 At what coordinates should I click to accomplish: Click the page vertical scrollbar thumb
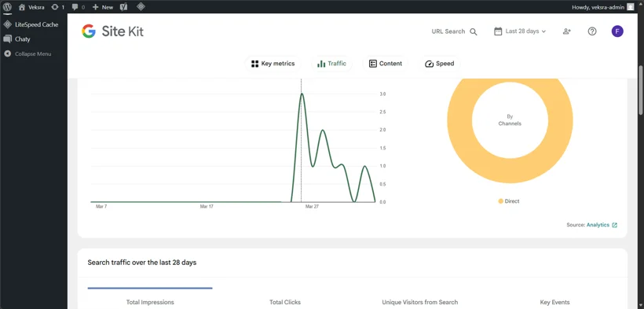641,90
